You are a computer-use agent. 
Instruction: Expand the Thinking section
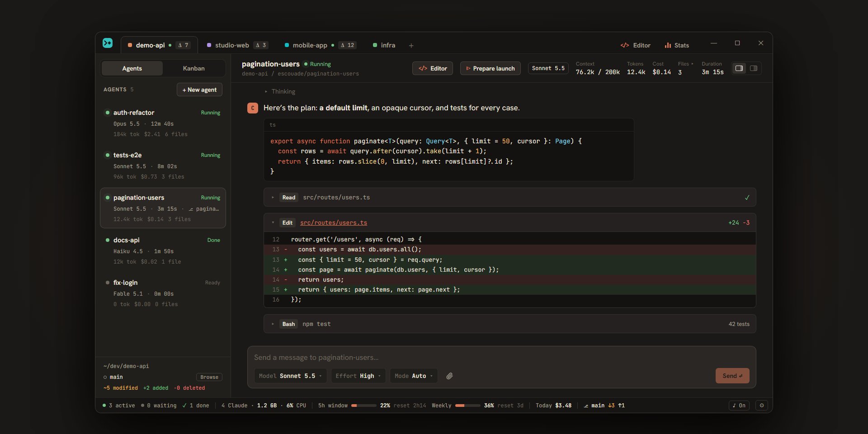click(280, 91)
